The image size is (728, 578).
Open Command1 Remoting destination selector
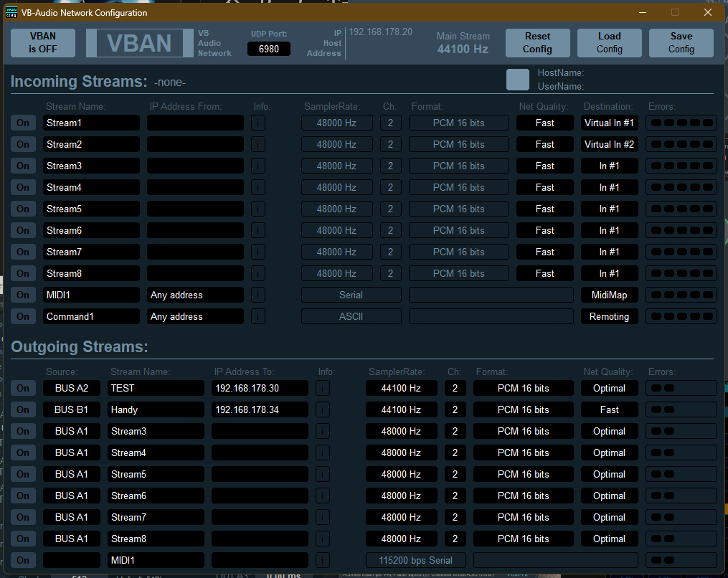609,317
